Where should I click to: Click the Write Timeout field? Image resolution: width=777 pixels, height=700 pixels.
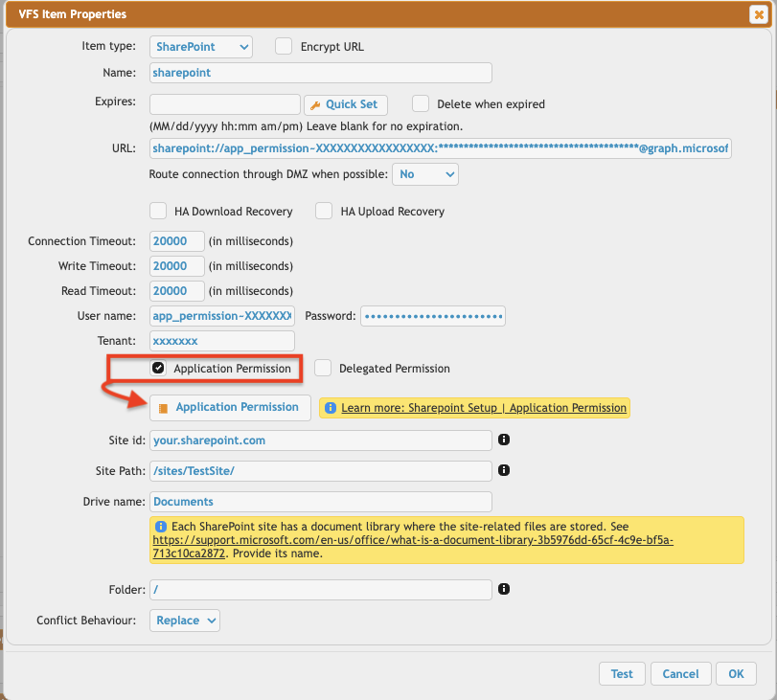point(177,266)
